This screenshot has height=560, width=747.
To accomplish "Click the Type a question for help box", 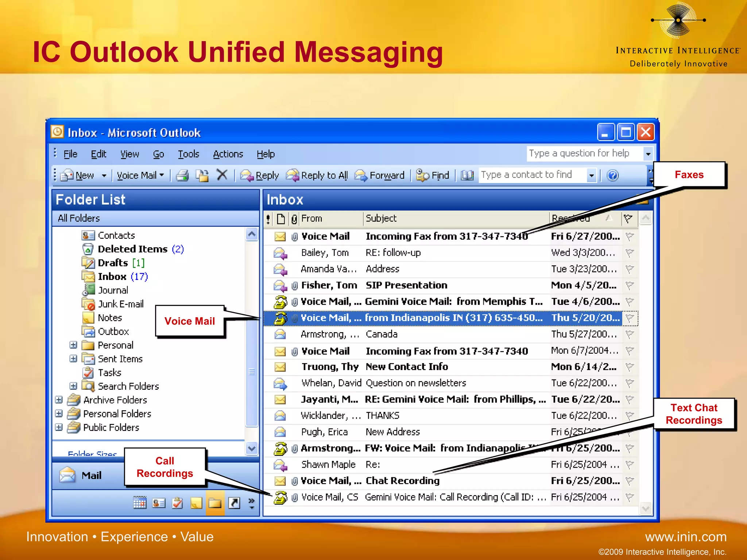I will point(585,153).
